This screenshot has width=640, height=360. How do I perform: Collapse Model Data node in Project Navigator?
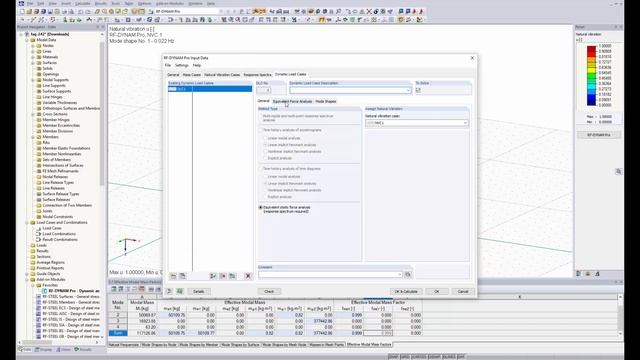click(x=27, y=40)
